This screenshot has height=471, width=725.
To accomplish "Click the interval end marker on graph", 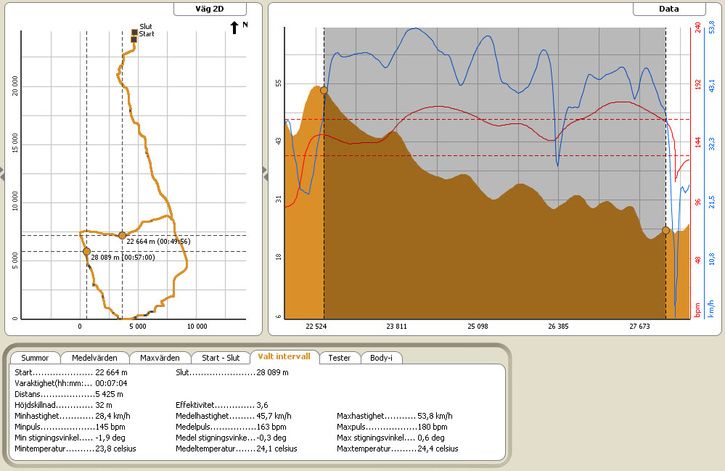I will click(666, 230).
